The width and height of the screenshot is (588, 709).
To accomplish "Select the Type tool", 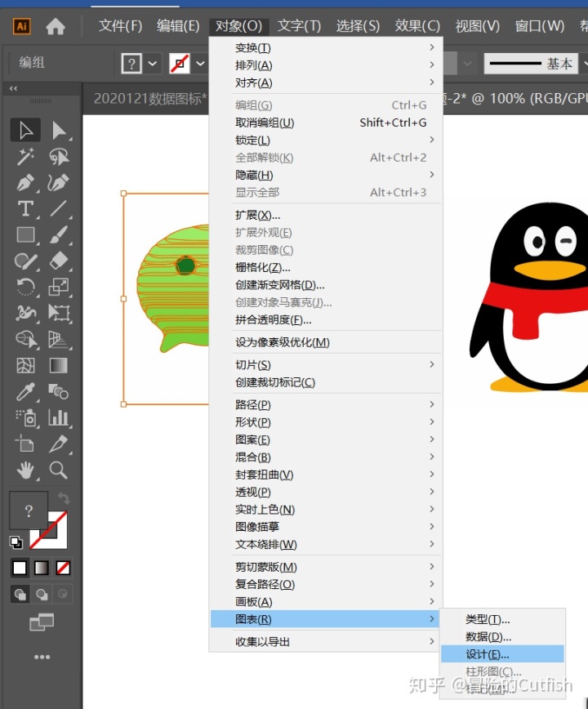I will coord(25,209).
